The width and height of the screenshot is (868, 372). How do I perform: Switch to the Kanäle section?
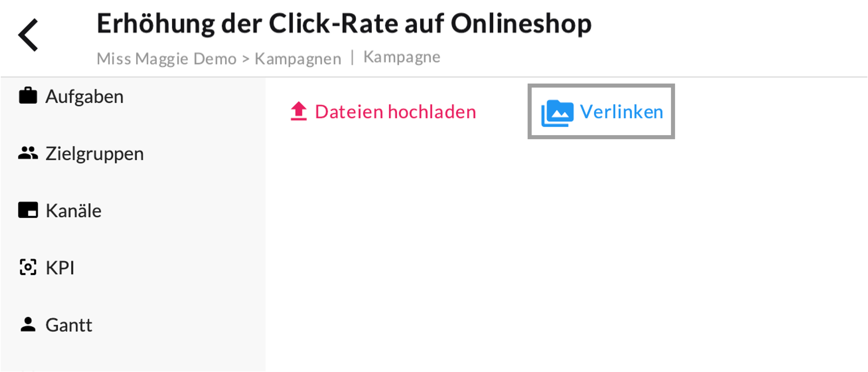133,211
